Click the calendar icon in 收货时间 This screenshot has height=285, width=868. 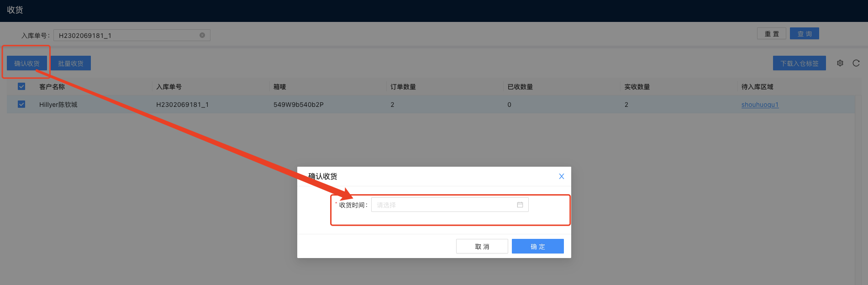point(520,205)
